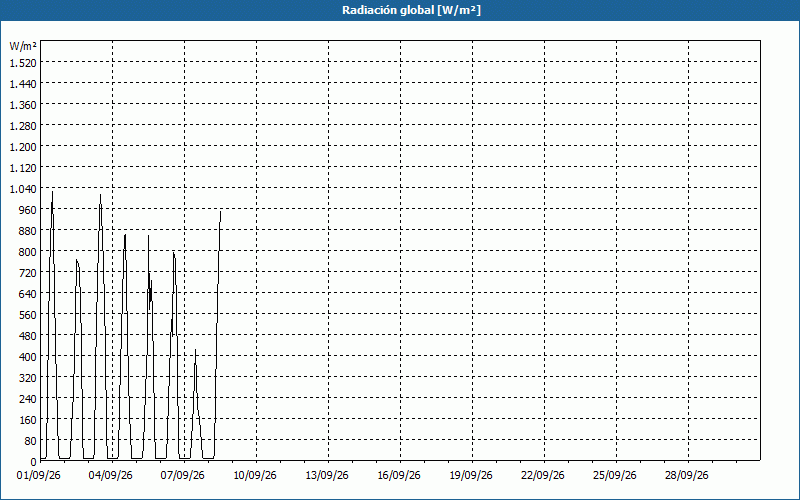
Task: Click the 'Radiación global [W/m²]' title
Action: click(411, 10)
